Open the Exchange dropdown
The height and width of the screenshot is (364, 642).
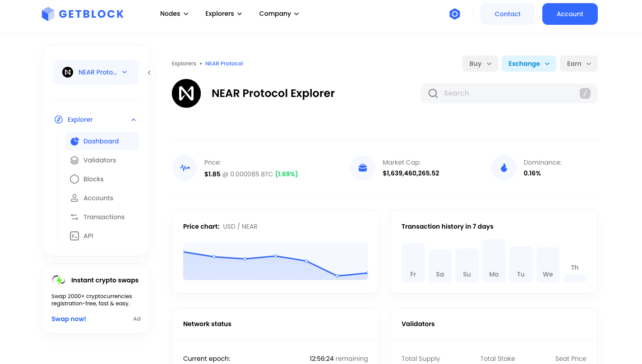(529, 64)
